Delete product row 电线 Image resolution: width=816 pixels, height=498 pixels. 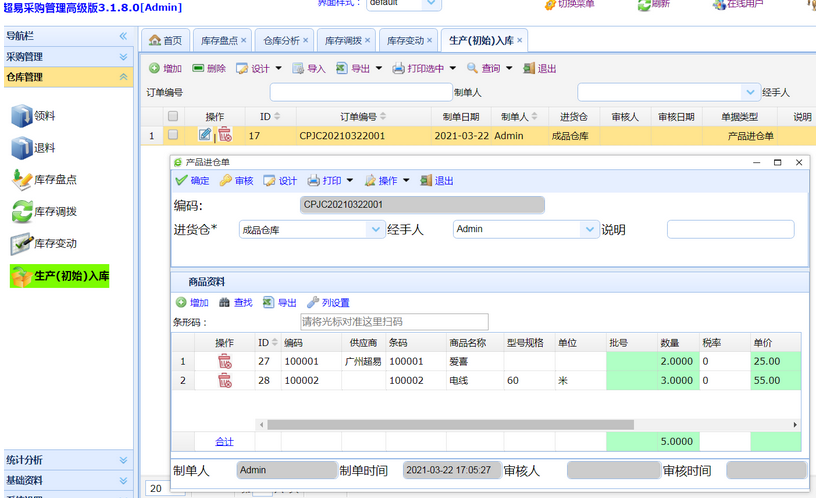pos(225,380)
